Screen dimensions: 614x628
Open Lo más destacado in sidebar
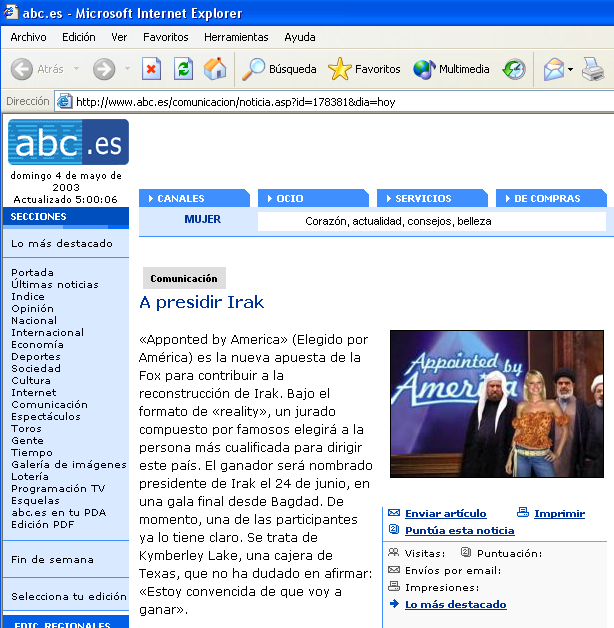62,244
